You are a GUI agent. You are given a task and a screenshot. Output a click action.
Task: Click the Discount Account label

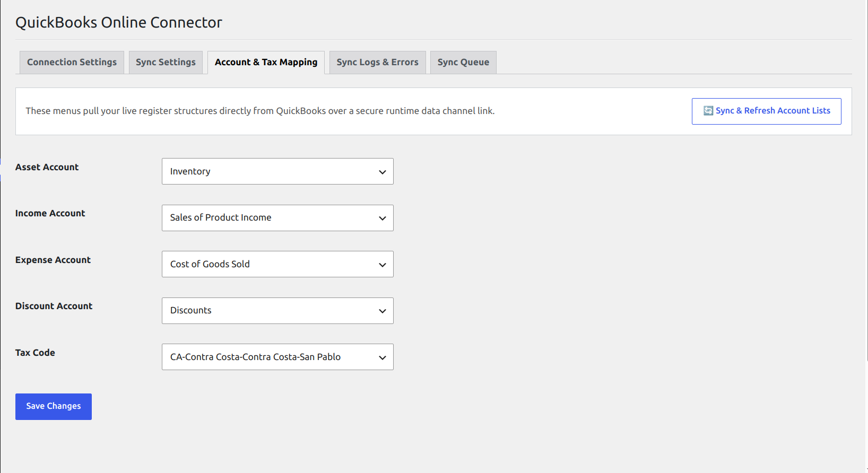tap(54, 306)
